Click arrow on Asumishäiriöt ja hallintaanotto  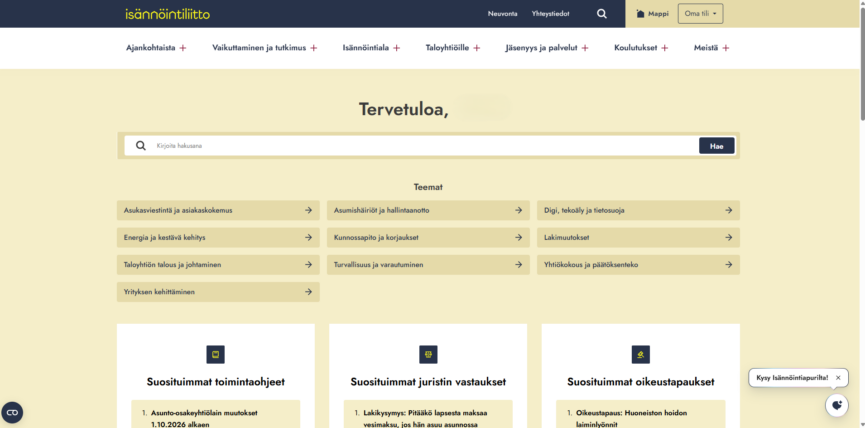pyautogui.click(x=519, y=210)
